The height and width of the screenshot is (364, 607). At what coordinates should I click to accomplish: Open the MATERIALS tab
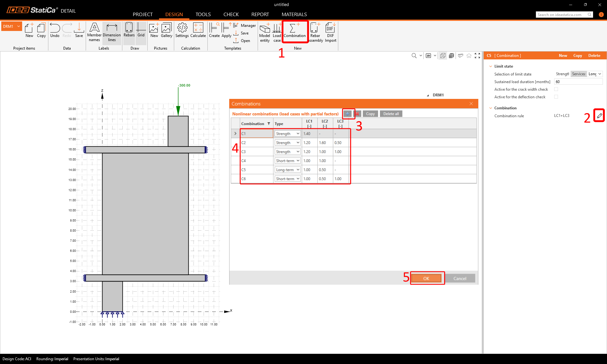point(294,15)
